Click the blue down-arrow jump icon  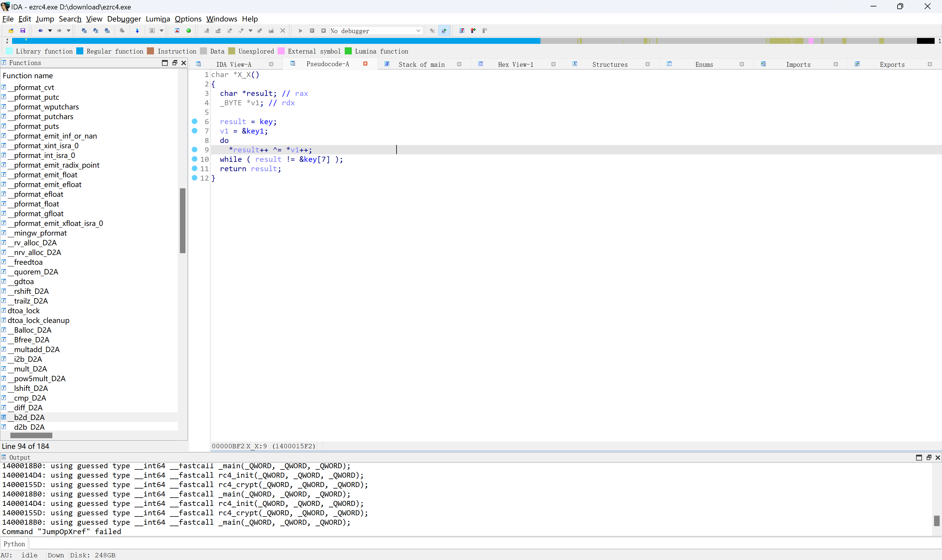(137, 31)
